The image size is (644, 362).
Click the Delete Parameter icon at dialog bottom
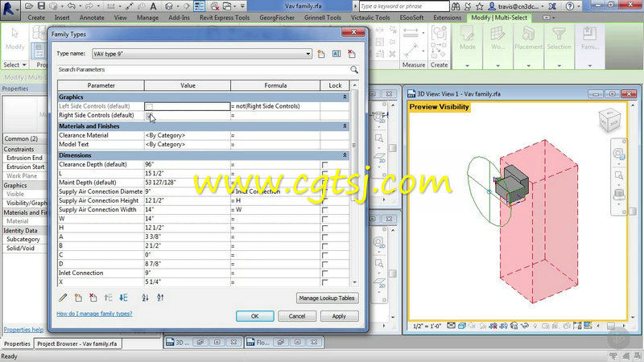tap(93, 298)
